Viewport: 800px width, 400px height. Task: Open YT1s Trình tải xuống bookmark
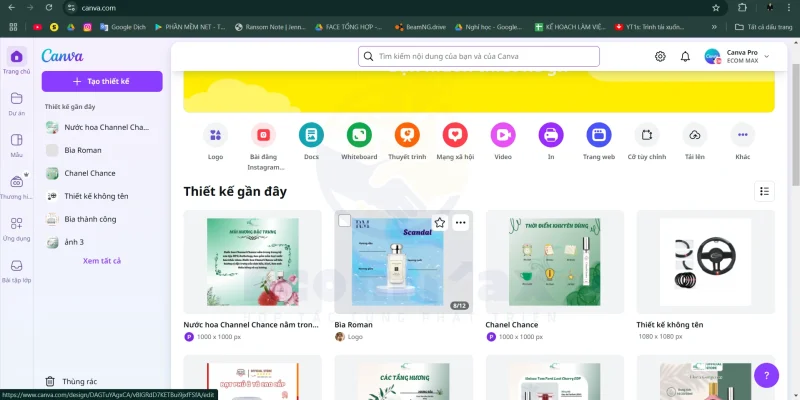[x=650, y=27]
